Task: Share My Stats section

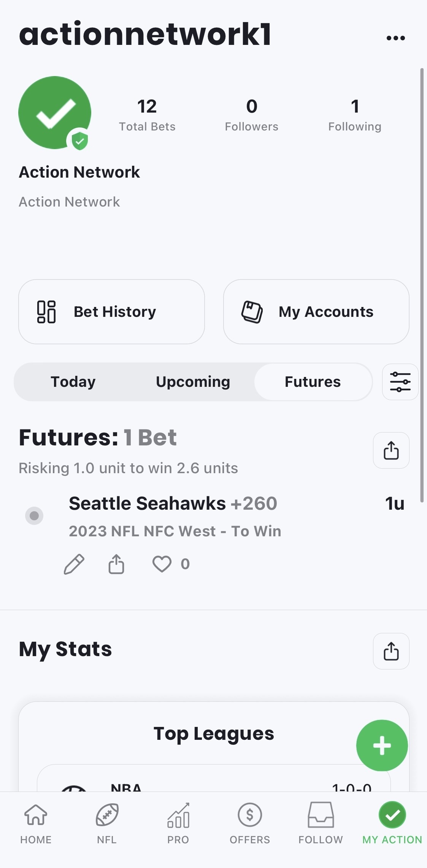Action: [x=391, y=651]
